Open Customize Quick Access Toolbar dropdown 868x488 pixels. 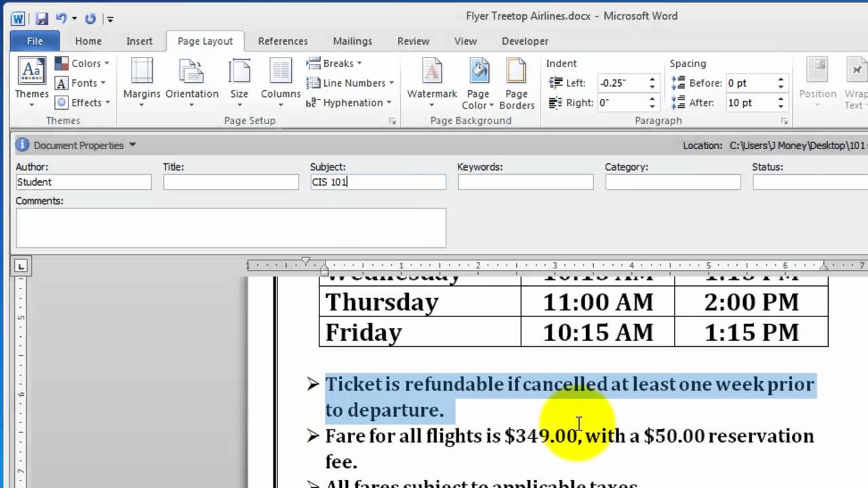[111, 19]
